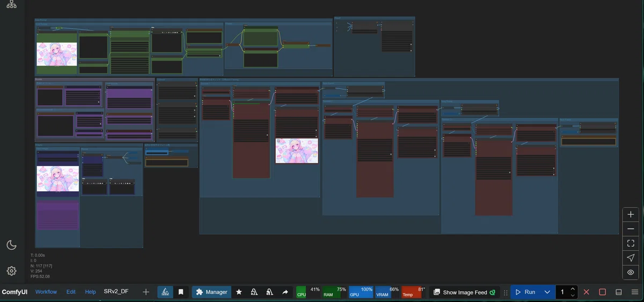Toggle dark theme moon icon
The width and height of the screenshot is (644, 302).
(11, 245)
